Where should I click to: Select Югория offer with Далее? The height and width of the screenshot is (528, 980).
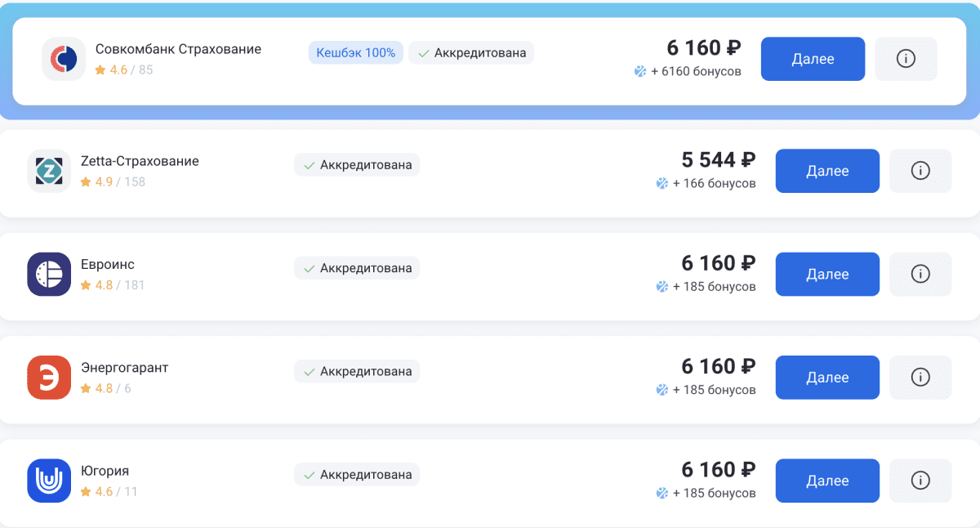pyautogui.click(x=827, y=481)
